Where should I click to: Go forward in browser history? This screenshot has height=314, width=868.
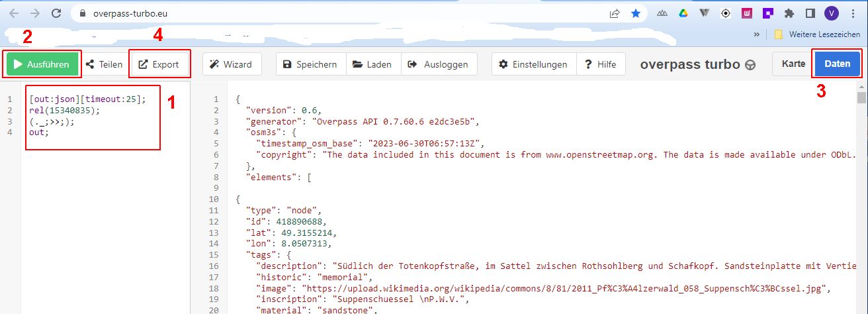tap(36, 13)
